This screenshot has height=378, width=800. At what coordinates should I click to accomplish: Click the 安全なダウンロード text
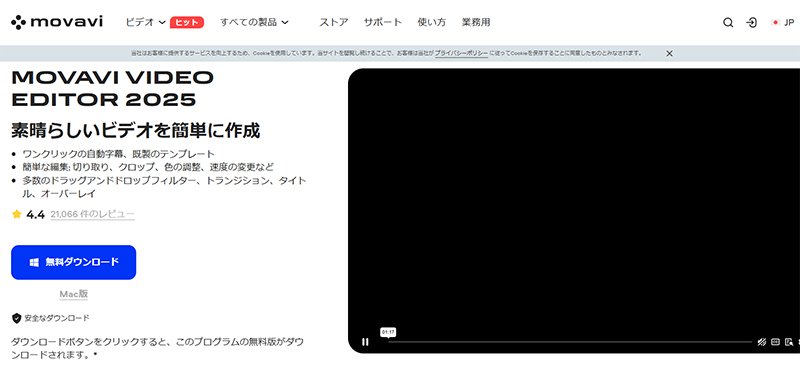[x=57, y=318]
